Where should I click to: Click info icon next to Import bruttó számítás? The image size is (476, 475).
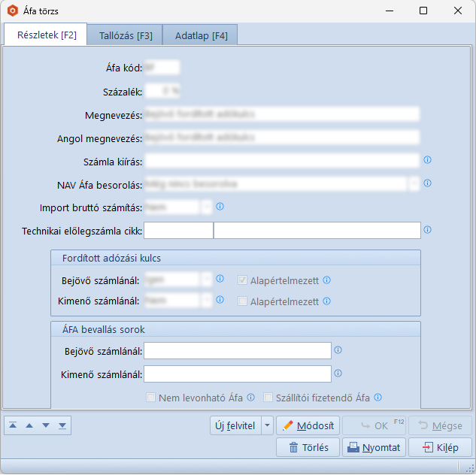click(220, 207)
